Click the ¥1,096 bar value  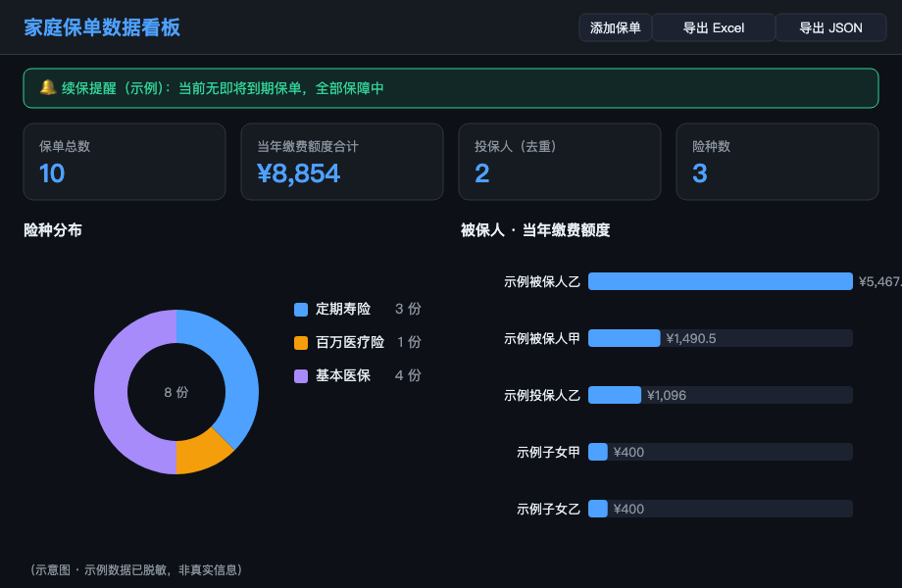click(x=666, y=396)
